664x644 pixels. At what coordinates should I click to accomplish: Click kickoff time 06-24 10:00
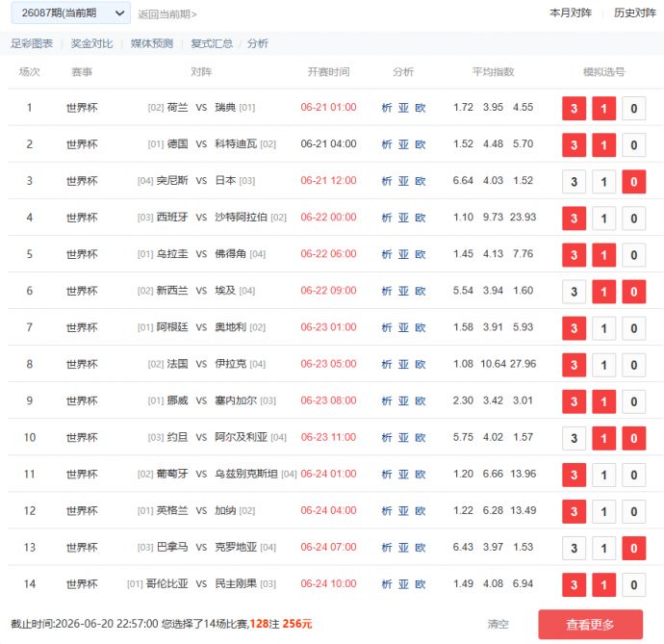pos(328,584)
